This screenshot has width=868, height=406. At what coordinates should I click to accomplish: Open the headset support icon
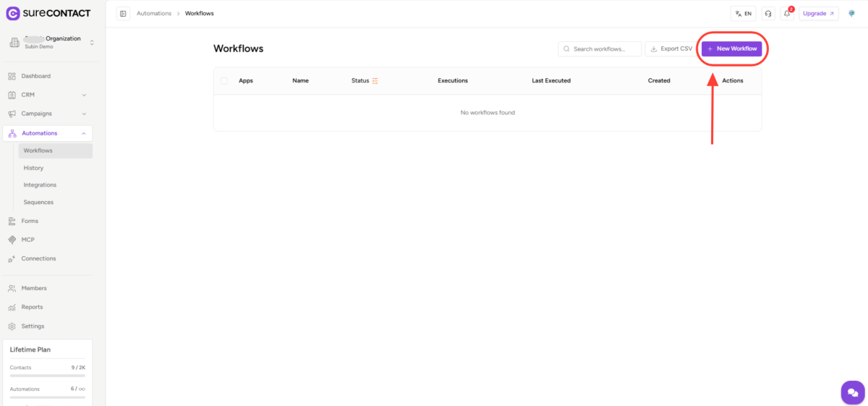tap(767, 14)
